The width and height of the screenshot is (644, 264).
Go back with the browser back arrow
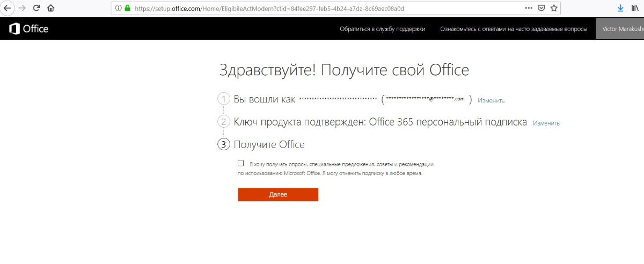click(7, 8)
